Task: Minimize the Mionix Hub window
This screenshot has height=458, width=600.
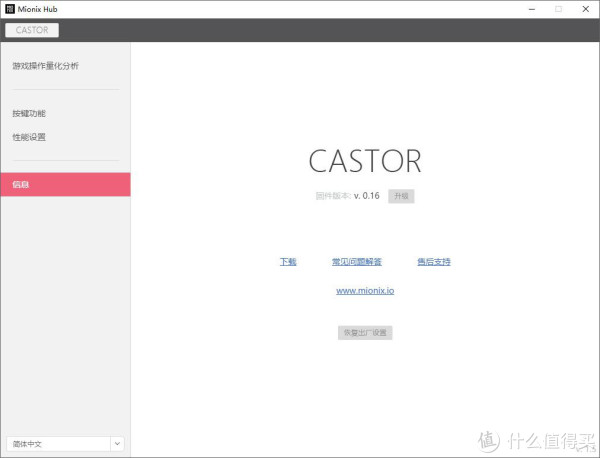Action: pos(529,9)
